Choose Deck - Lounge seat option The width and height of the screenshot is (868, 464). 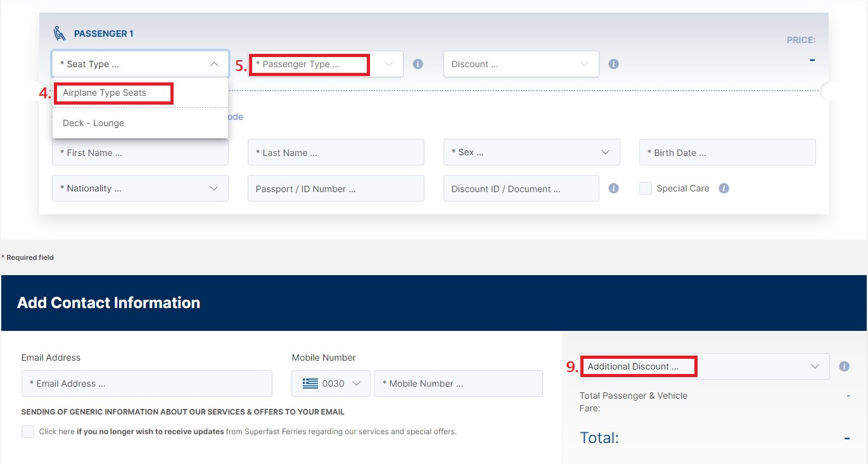93,123
